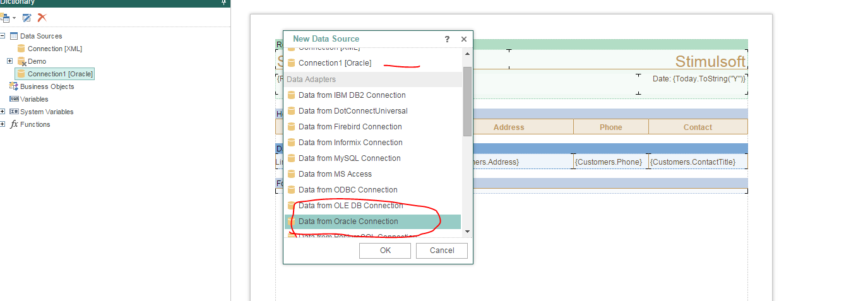Click the Functions fx icon
This screenshot has width=868, height=301.
click(x=14, y=124)
